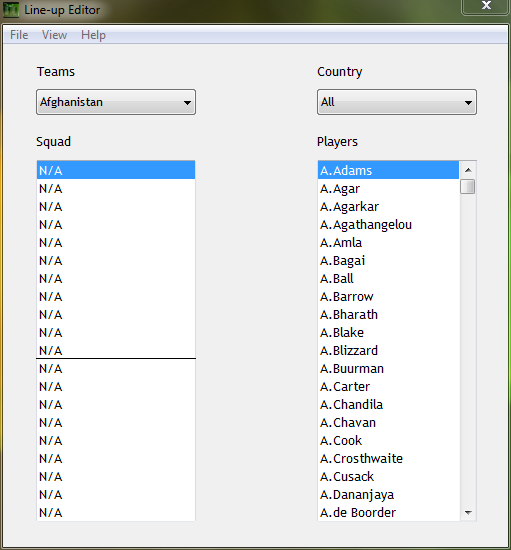This screenshot has width=511, height=550.
Task: Select the last visible N/A squad slot
Action: pos(116,512)
